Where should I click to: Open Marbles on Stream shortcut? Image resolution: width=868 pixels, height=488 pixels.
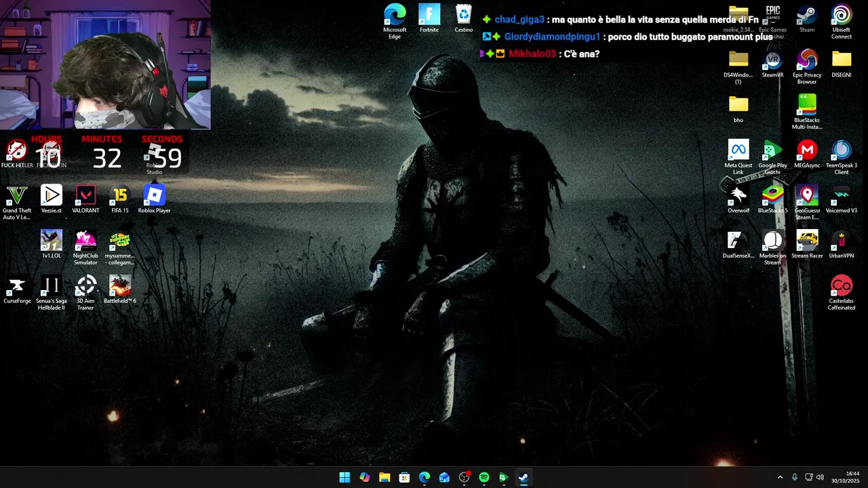[772, 248]
